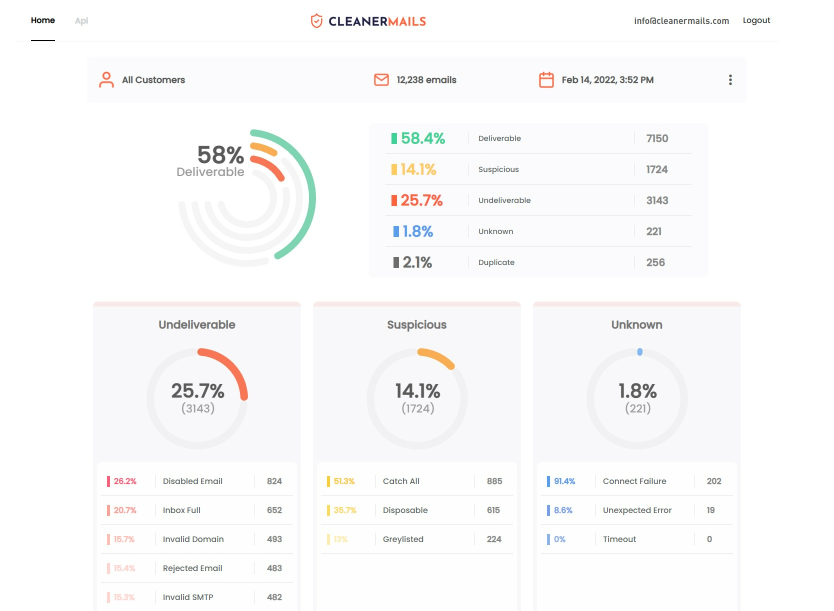
Task: Click the envelope icon beside 12,238 emails
Action: [381, 80]
